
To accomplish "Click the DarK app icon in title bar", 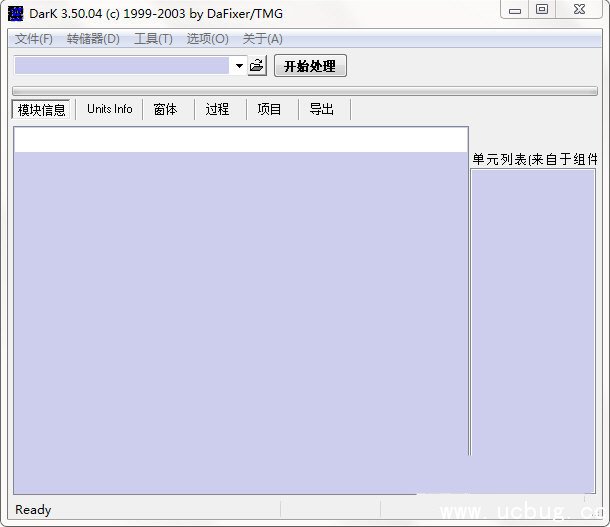I will [x=15, y=13].
